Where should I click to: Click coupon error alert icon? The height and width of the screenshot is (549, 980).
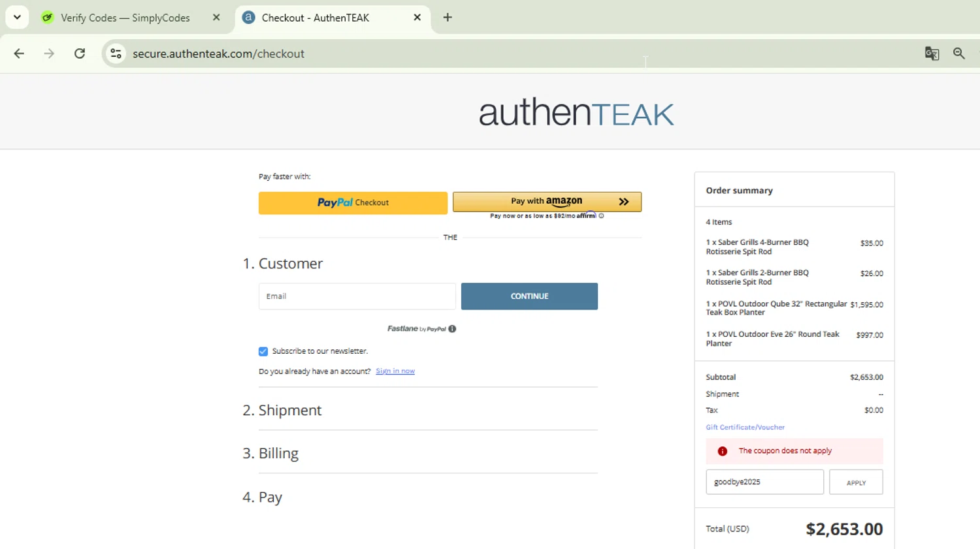coord(723,451)
